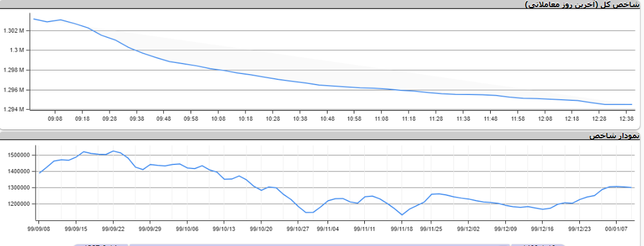This screenshot has height=246, width=644.
Task: Click the 11:08 time axis tick label
Action: 381,118
